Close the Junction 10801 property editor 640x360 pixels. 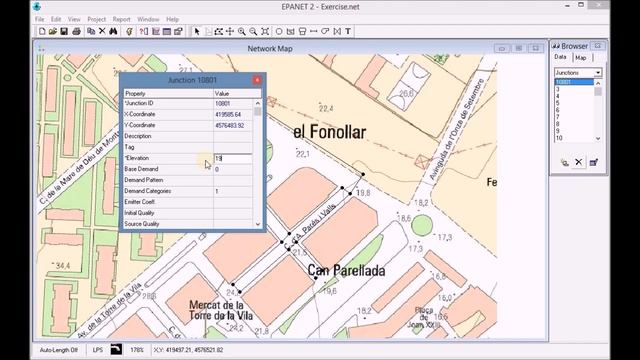[x=257, y=80]
